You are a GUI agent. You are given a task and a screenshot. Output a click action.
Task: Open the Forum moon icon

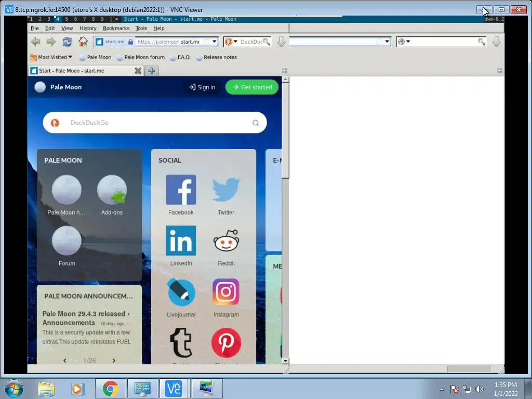click(66, 241)
